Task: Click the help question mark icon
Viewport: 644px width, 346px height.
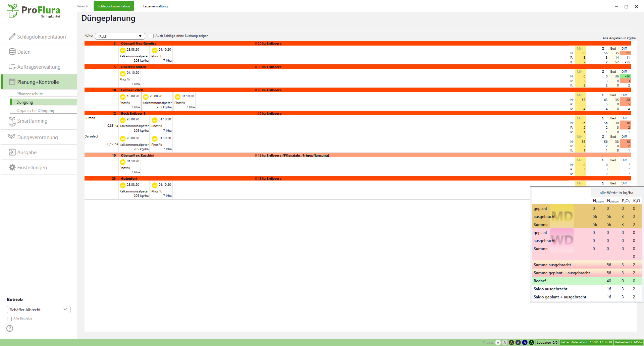Action: [10, 329]
